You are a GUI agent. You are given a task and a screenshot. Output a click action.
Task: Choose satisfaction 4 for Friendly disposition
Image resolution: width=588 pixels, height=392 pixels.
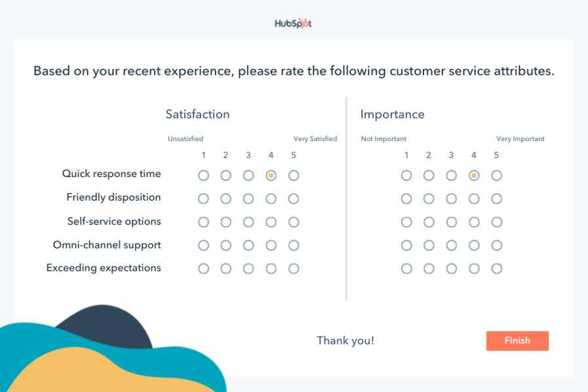[x=271, y=199]
